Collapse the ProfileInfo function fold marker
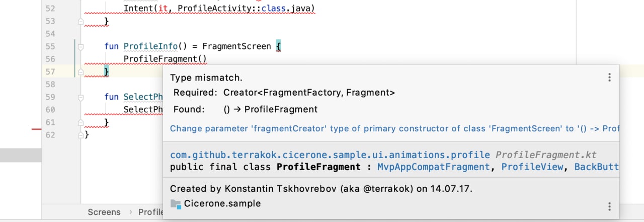 click(80, 46)
